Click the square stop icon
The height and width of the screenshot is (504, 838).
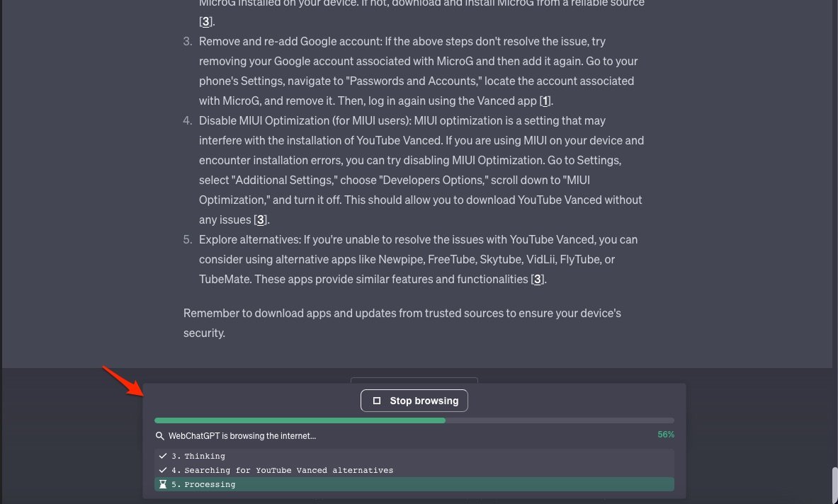(377, 401)
